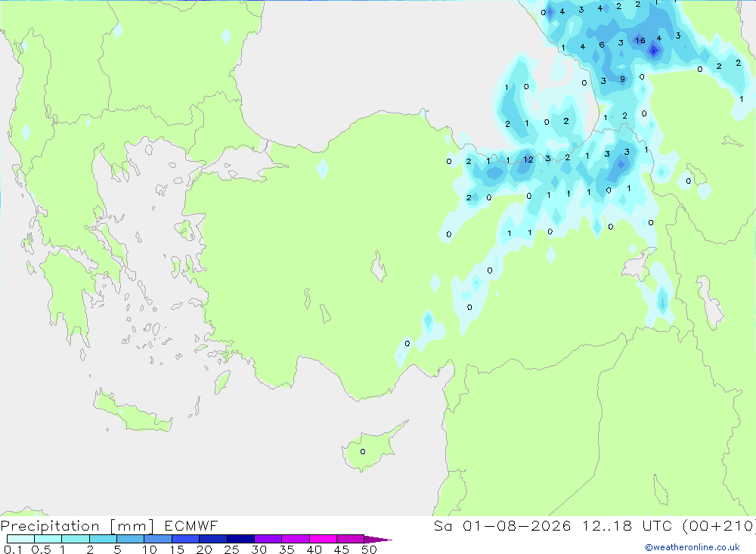Screen dimensions: 756x554
Task: Click the '12..18 UTC' time range text
Action: [x=627, y=526]
